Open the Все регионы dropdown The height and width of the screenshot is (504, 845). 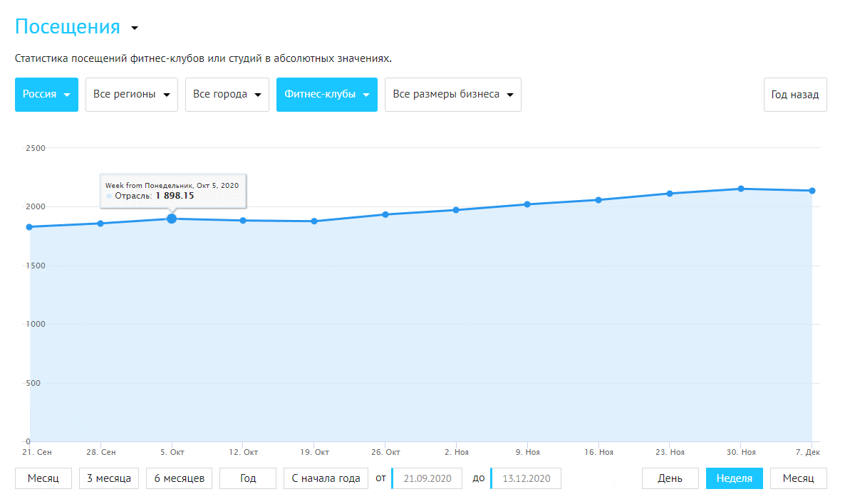click(132, 95)
